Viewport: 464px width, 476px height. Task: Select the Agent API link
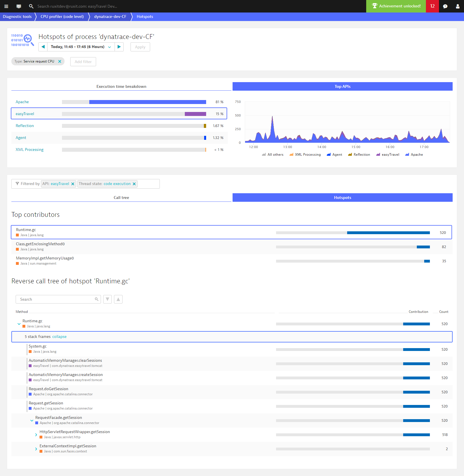coord(21,138)
